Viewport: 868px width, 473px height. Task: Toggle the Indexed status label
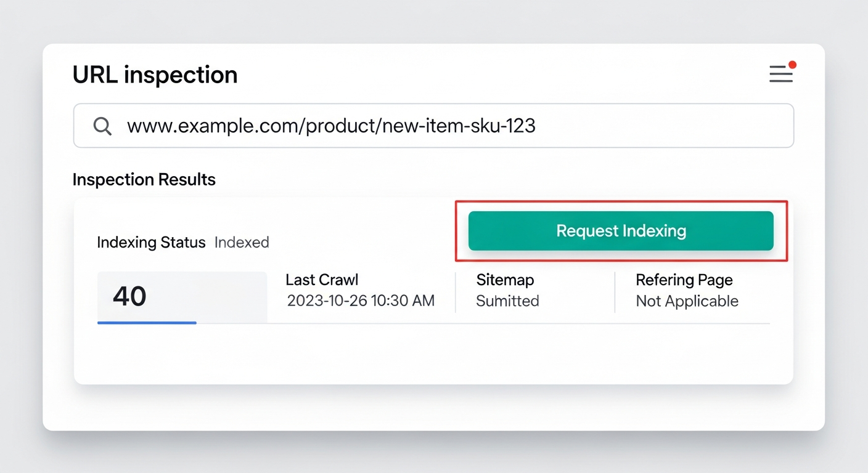[242, 242]
